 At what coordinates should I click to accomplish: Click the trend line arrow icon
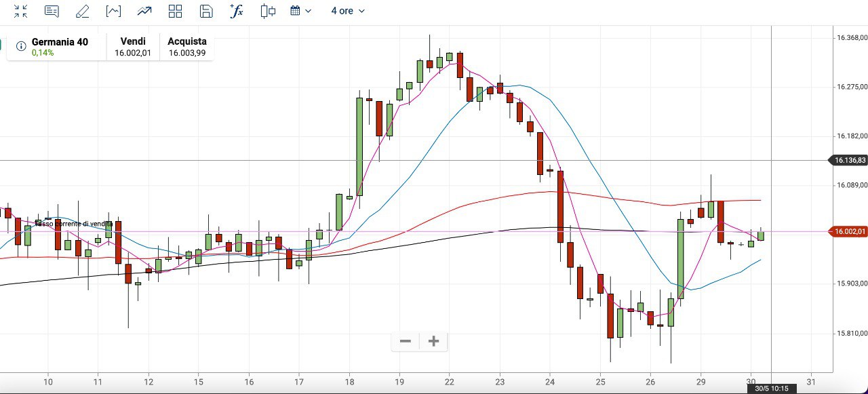point(144,11)
